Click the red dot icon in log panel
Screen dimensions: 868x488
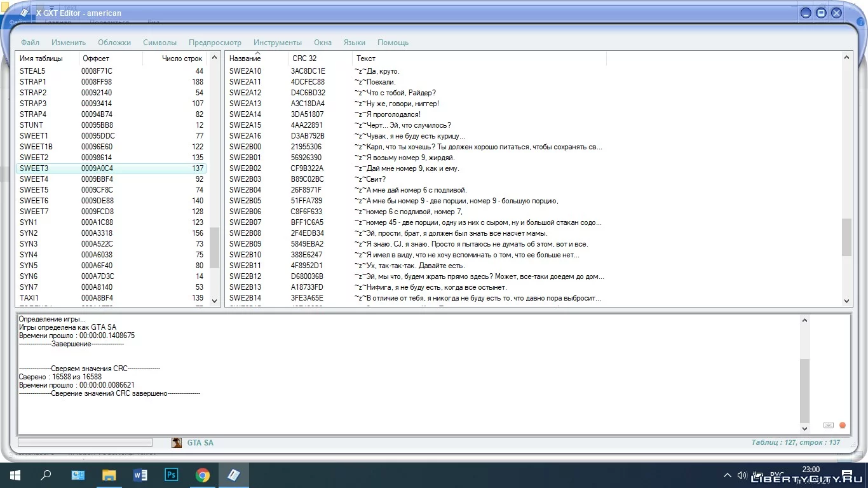[x=843, y=425]
